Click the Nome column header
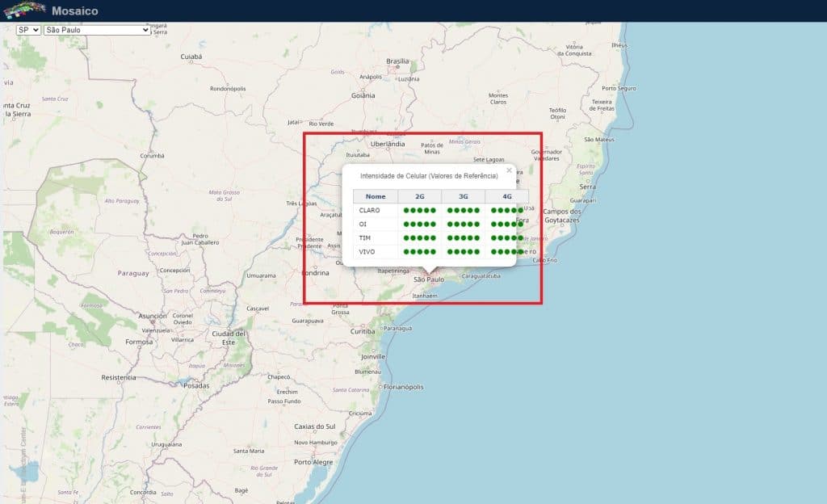 pyautogui.click(x=376, y=196)
